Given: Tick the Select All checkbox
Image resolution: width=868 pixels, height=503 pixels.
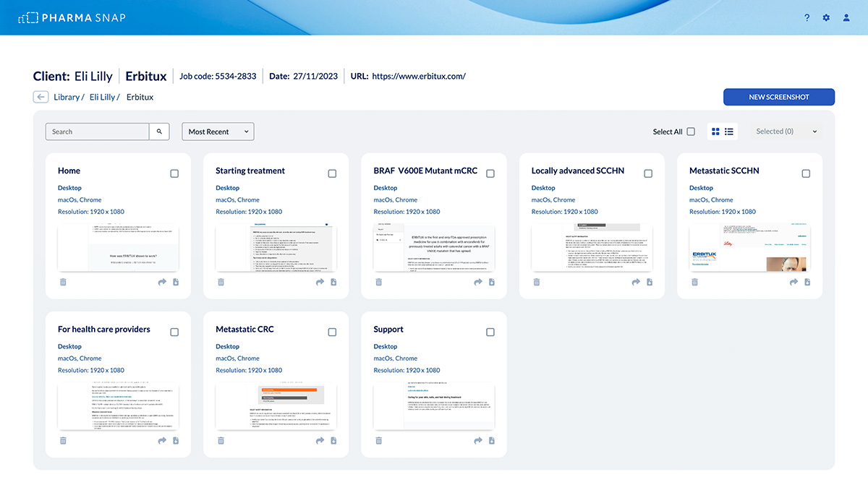Looking at the screenshot, I should [691, 132].
